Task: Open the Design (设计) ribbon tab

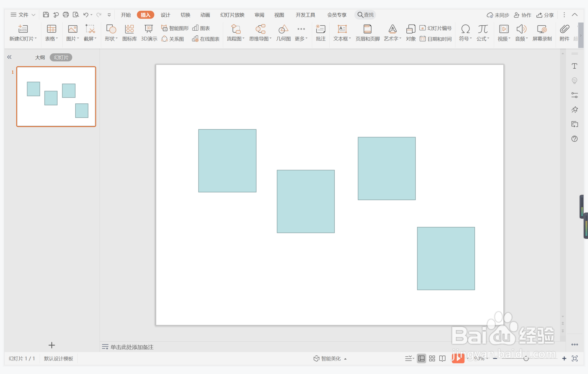Action: coord(165,15)
